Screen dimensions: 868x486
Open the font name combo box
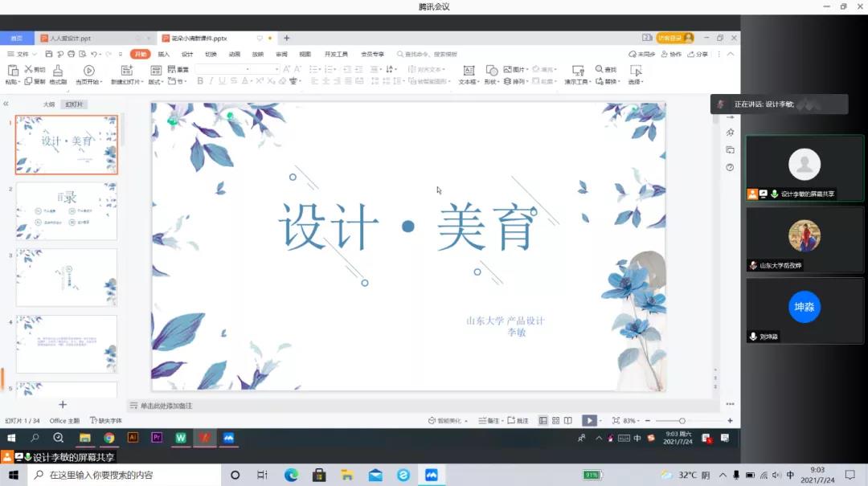point(236,70)
